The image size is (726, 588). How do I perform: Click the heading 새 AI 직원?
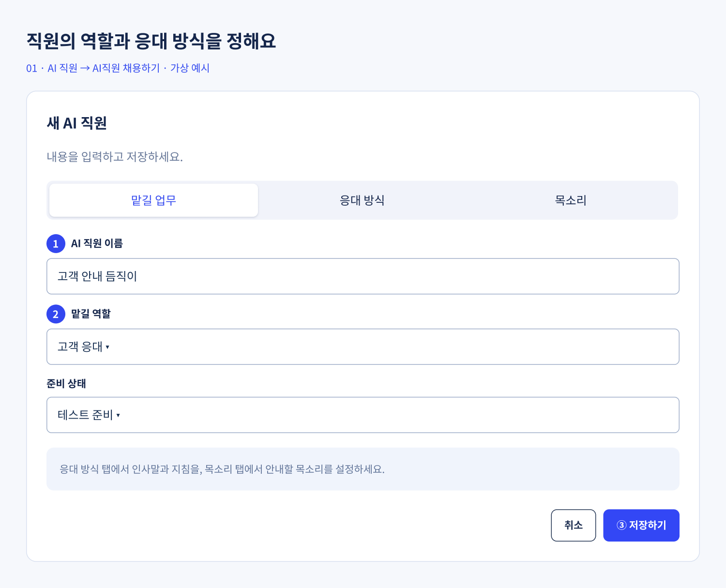click(76, 123)
